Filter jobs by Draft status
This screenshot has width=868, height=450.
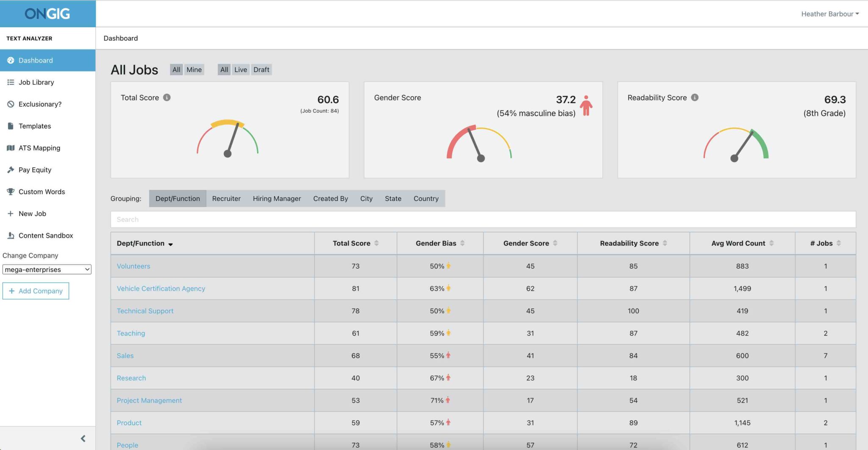261,69
